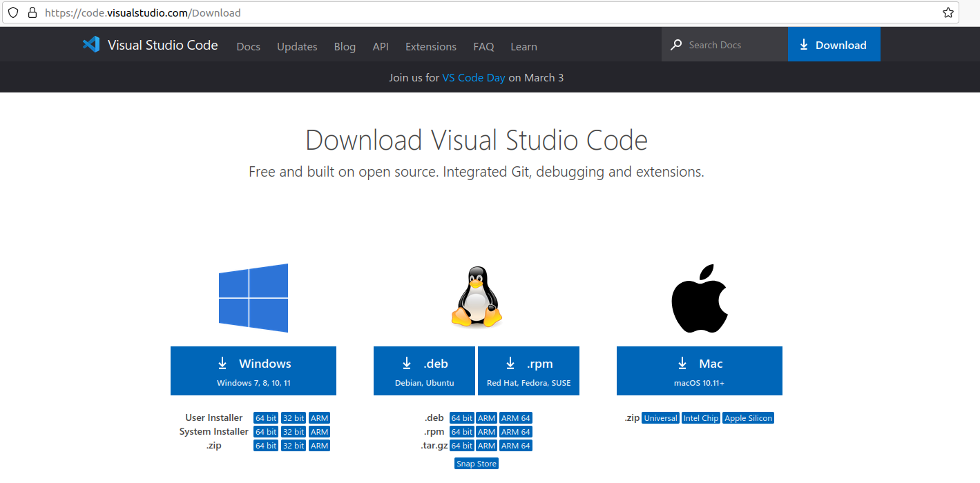The image size is (980, 483).
Task: Click the Windows logo icon
Action: [x=253, y=298]
